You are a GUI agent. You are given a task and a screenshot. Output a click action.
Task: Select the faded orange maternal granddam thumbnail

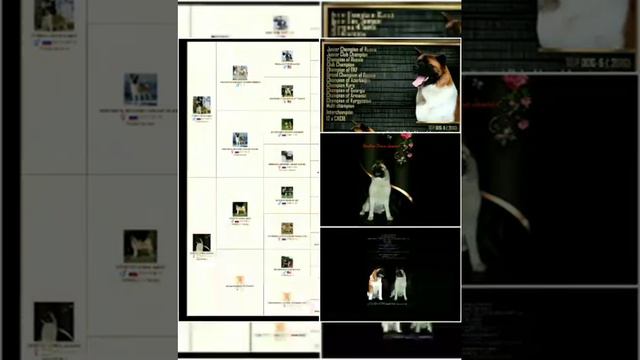point(240,280)
